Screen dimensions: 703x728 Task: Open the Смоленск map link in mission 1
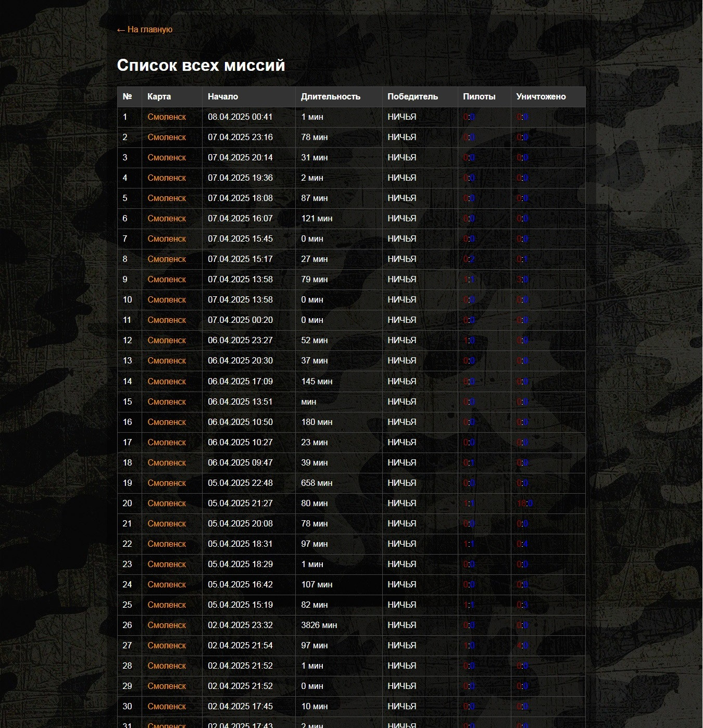tap(167, 117)
